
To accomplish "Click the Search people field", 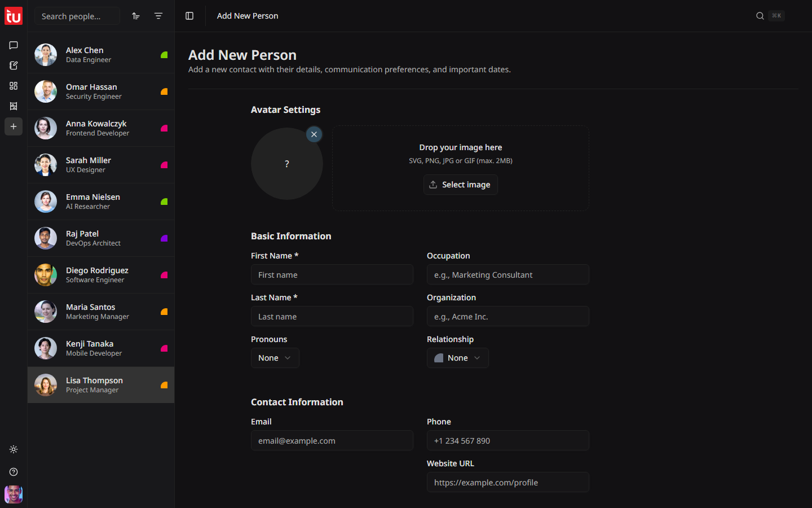I will [77, 16].
